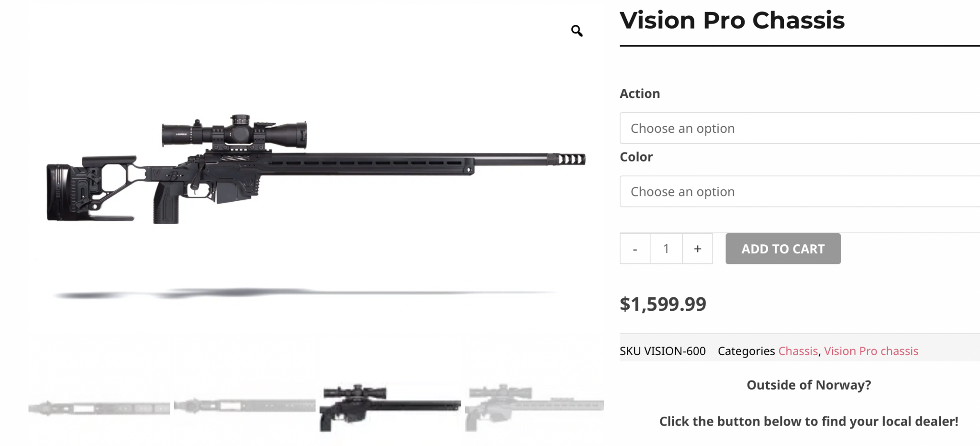
Task: Click the magnifier zoom icon on image
Action: 577,31
